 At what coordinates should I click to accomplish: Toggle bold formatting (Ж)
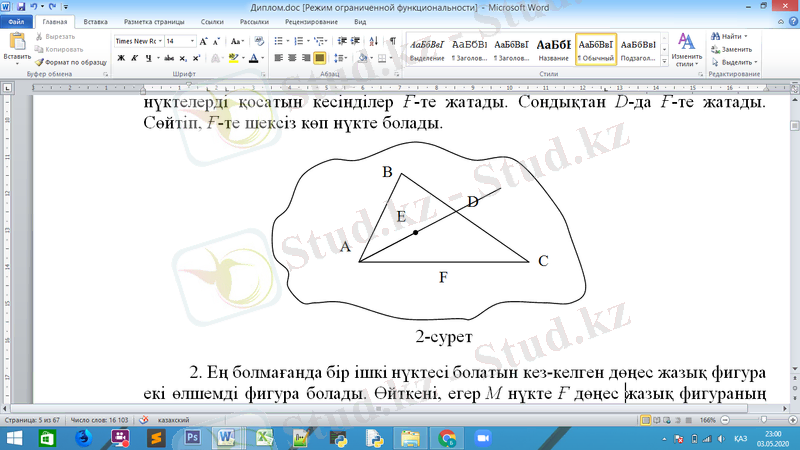click(120, 58)
